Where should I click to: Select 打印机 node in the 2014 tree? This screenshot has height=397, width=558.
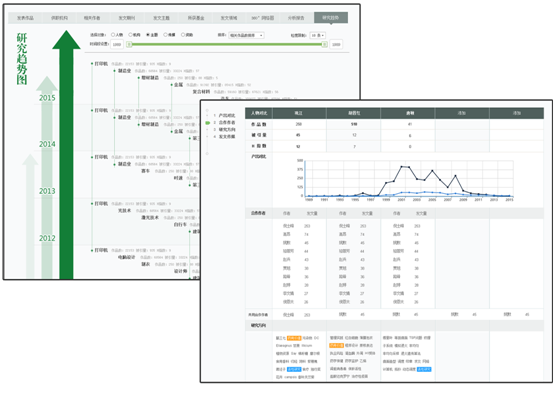point(101,111)
